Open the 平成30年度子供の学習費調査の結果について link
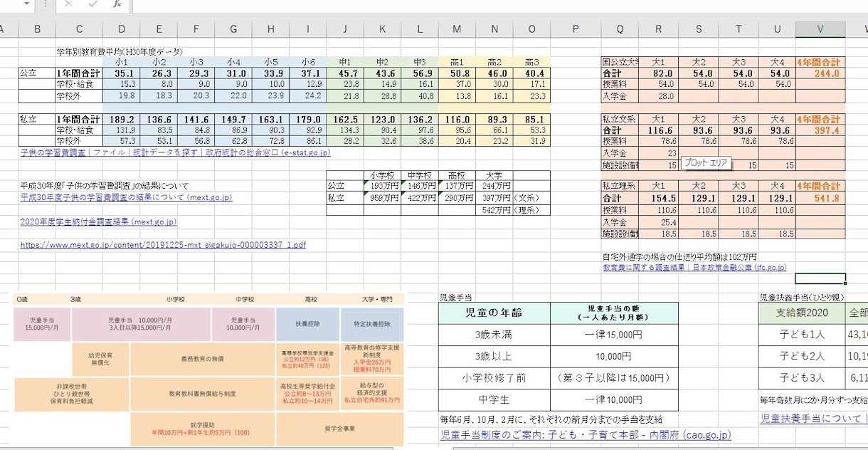The height and width of the screenshot is (450, 868). 126,197
